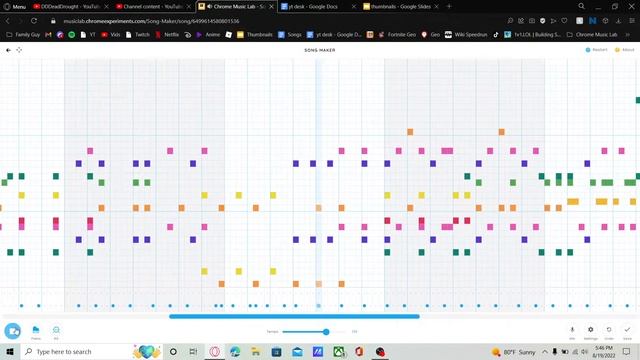Open Song Maker Settings gear
Screen dimensions: 640x360
click(591, 330)
